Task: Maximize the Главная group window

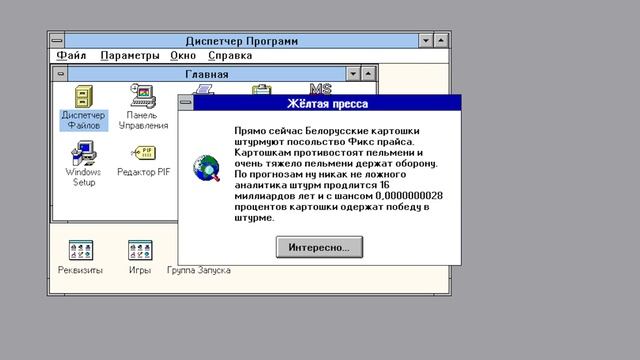Action: 368,74
